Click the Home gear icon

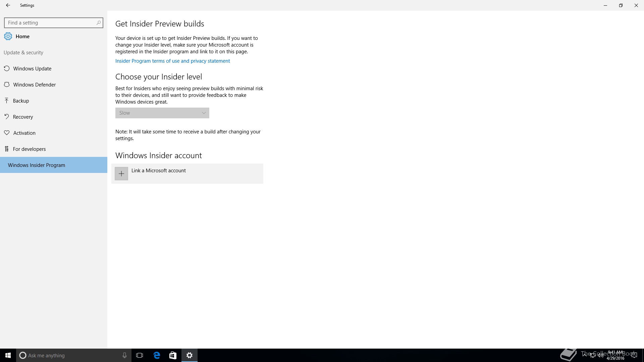(8, 36)
